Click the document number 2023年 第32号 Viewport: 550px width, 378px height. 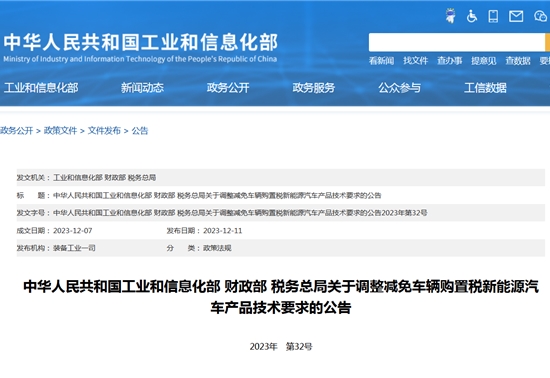[x=281, y=347]
